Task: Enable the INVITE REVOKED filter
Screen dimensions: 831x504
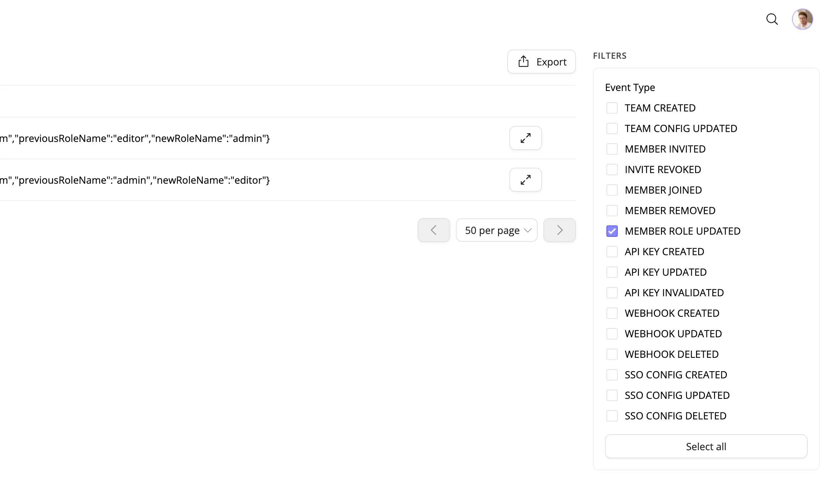Action: [612, 170]
